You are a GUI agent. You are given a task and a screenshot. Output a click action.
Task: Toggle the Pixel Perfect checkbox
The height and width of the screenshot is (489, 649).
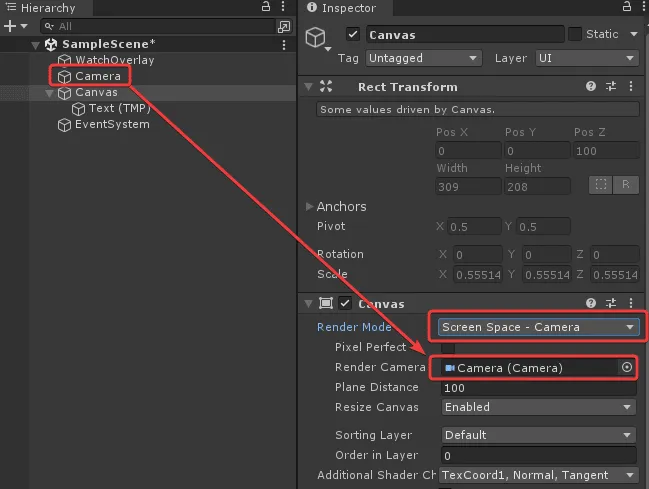pos(448,347)
